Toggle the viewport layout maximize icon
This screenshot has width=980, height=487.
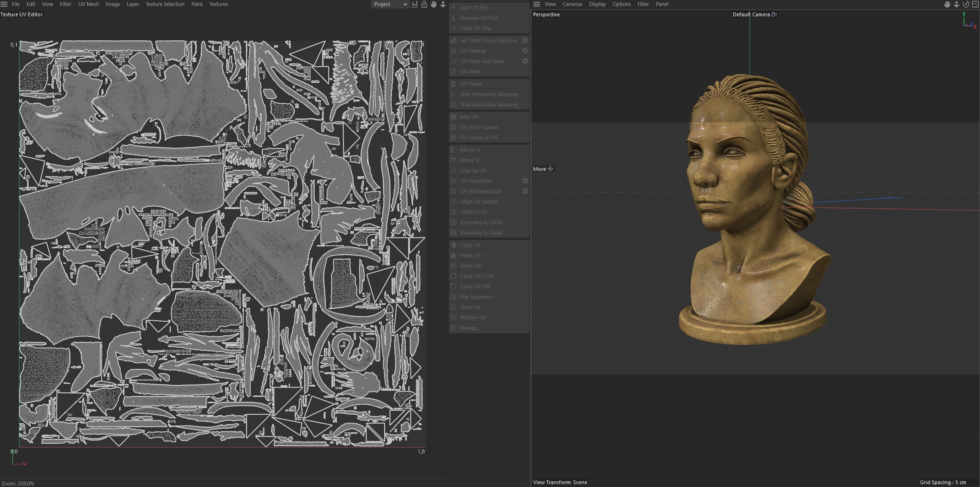(975, 4)
